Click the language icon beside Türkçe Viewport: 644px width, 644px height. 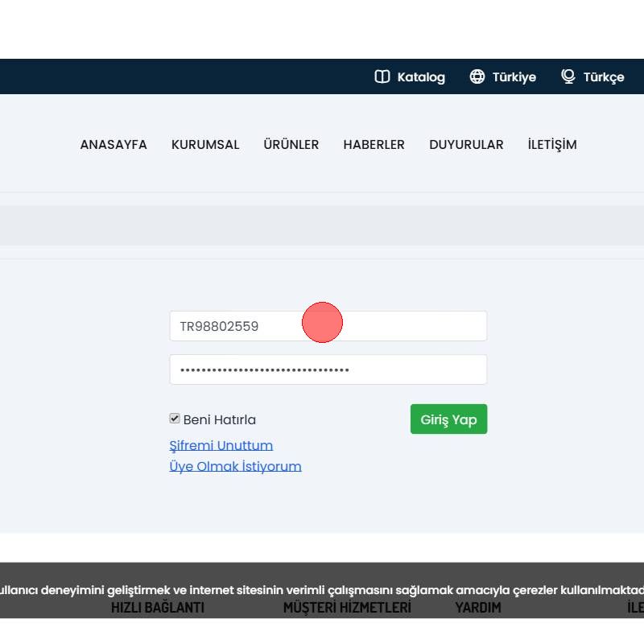(x=568, y=76)
